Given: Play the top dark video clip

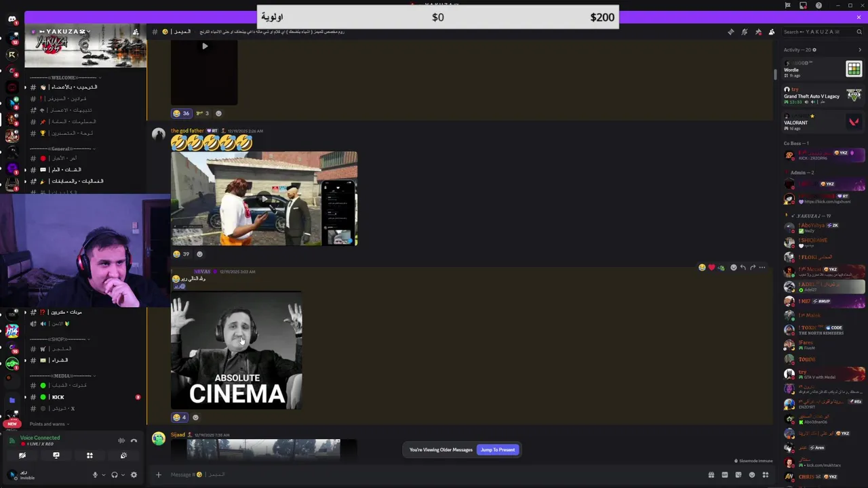Looking at the screenshot, I should point(204,46).
